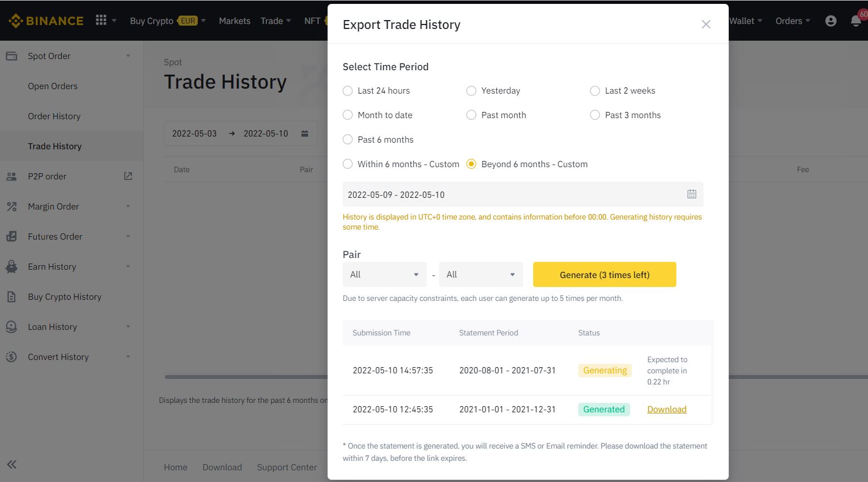Open the notification bell
This screenshot has width=868, height=482.
[x=856, y=20]
